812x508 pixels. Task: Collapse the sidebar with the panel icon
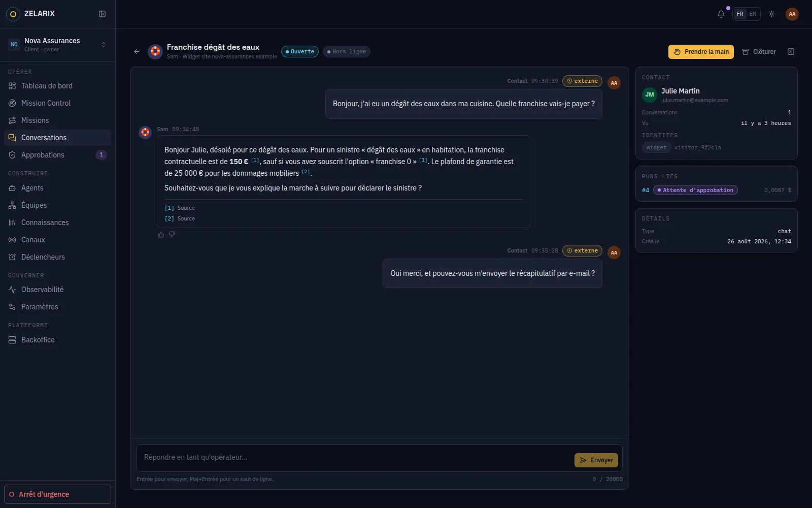(x=102, y=14)
